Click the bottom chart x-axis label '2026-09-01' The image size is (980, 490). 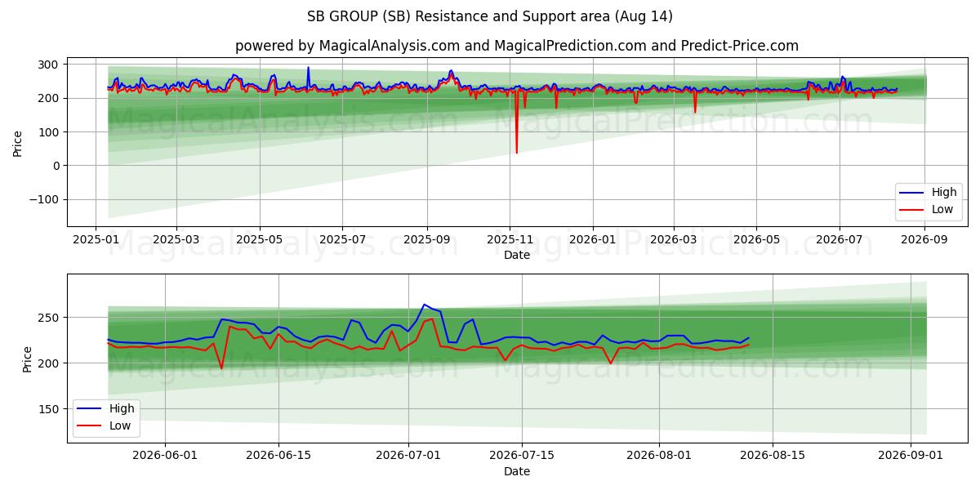909,456
